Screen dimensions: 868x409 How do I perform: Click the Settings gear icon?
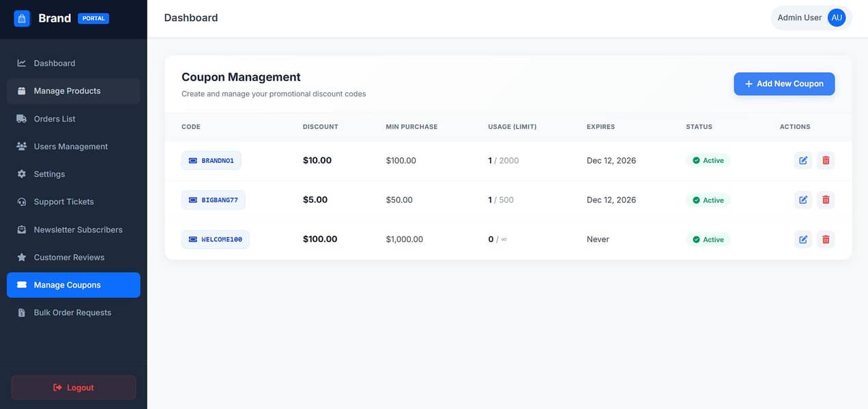[x=22, y=174]
